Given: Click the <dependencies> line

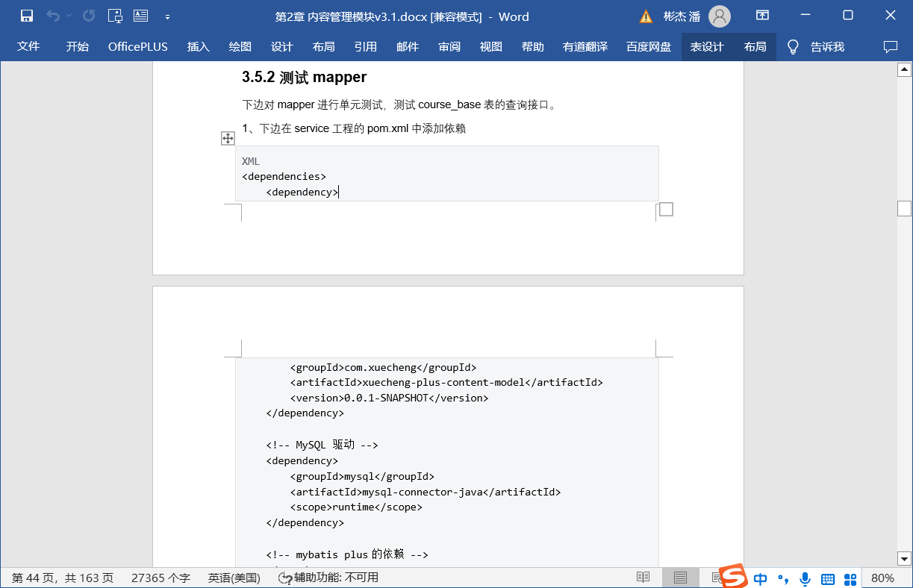Looking at the screenshot, I should pos(284,177).
